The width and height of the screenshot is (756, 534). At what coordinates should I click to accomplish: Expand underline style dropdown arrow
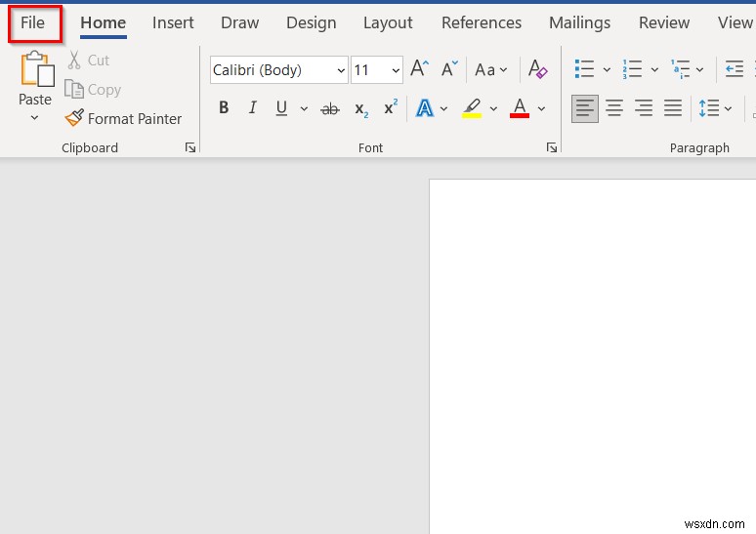(304, 109)
